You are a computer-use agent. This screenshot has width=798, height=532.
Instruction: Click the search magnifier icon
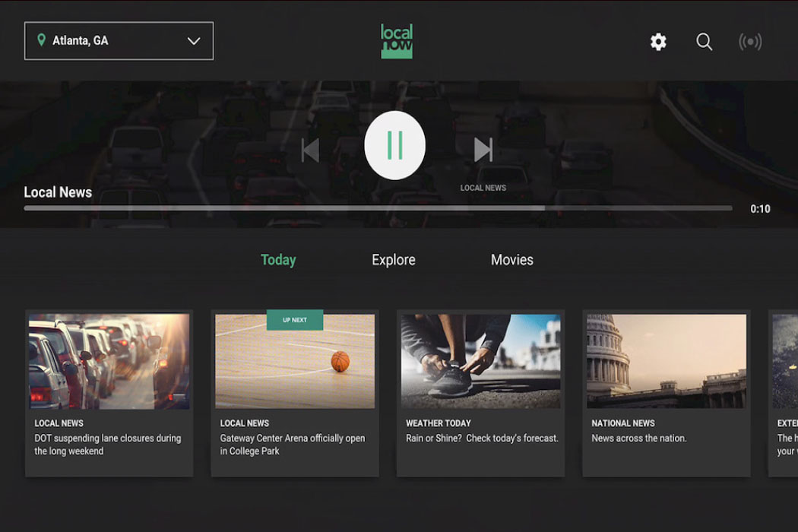tap(705, 42)
